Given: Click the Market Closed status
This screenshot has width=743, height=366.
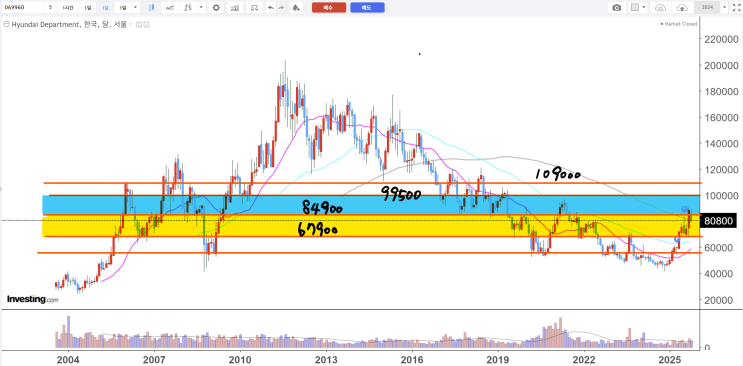Looking at the screenshot, I should (679, 24).
